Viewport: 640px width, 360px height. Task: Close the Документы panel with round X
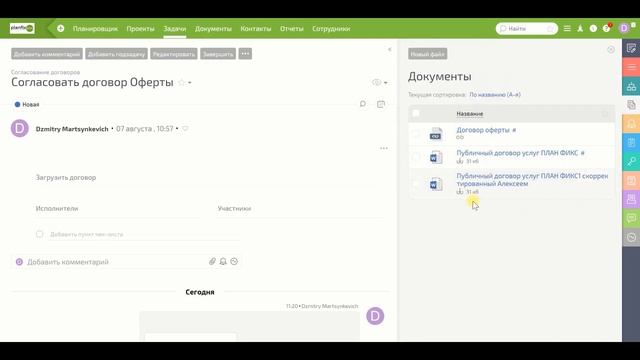(611, 50)
